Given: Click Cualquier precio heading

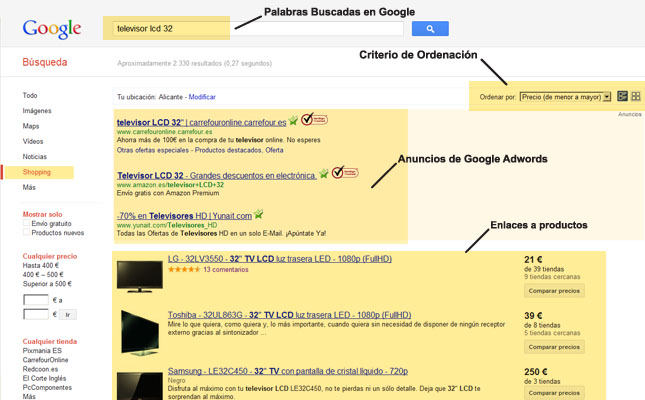Looking at the screenshot, I should click(50, 256).
